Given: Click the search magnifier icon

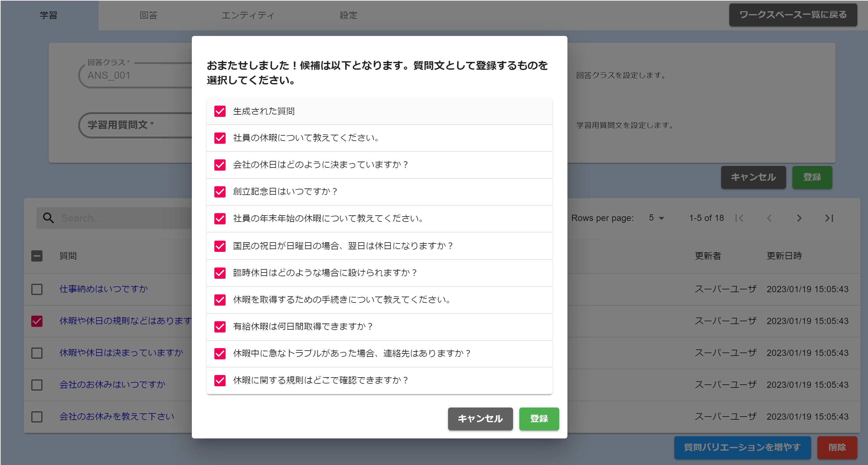Looking at the screenshot, I should click(x=48, y=218).
